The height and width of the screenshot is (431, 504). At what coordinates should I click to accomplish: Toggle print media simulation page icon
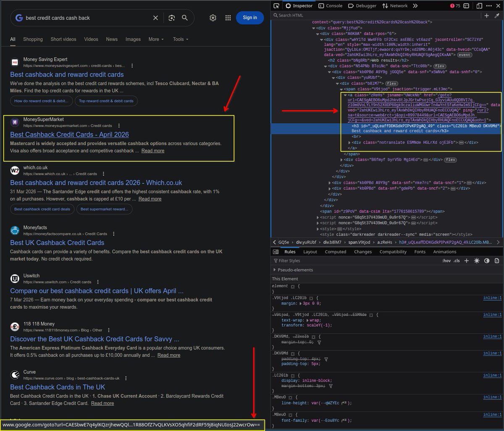click(x=497, y=261)
